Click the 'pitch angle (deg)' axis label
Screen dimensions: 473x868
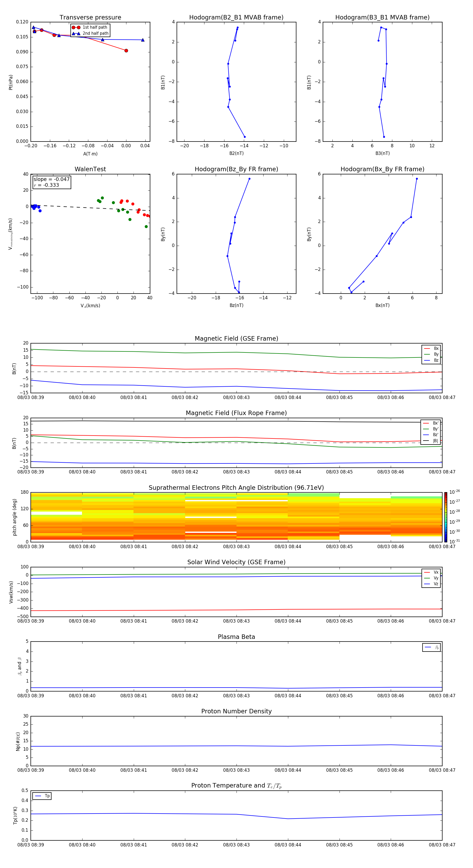(14, 517)
